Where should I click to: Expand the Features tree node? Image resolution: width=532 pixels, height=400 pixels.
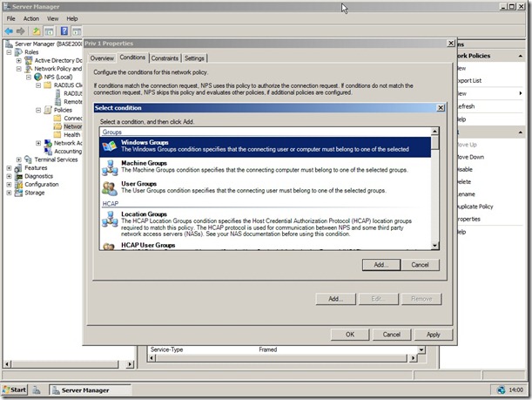(x=10, y=168)
